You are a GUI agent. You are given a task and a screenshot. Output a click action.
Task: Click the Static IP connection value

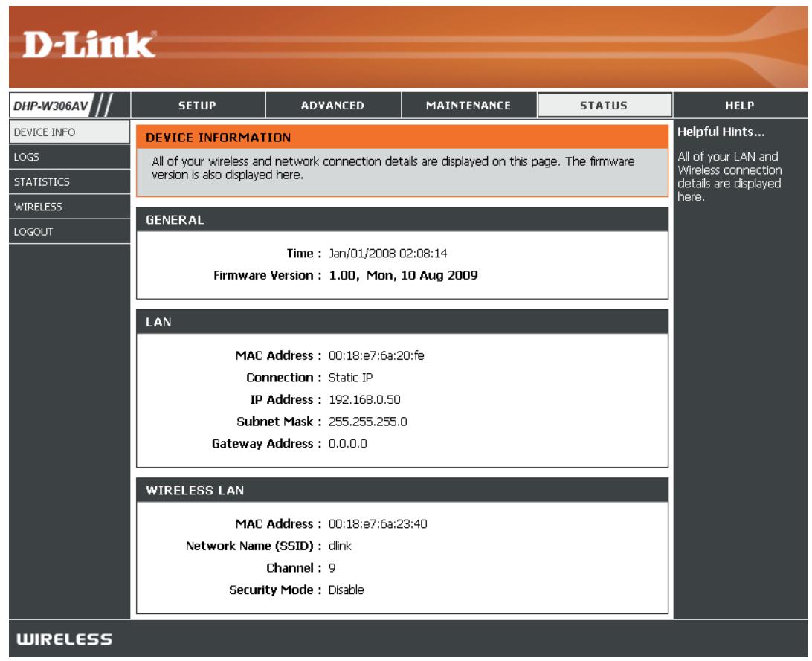pos(350,378)
